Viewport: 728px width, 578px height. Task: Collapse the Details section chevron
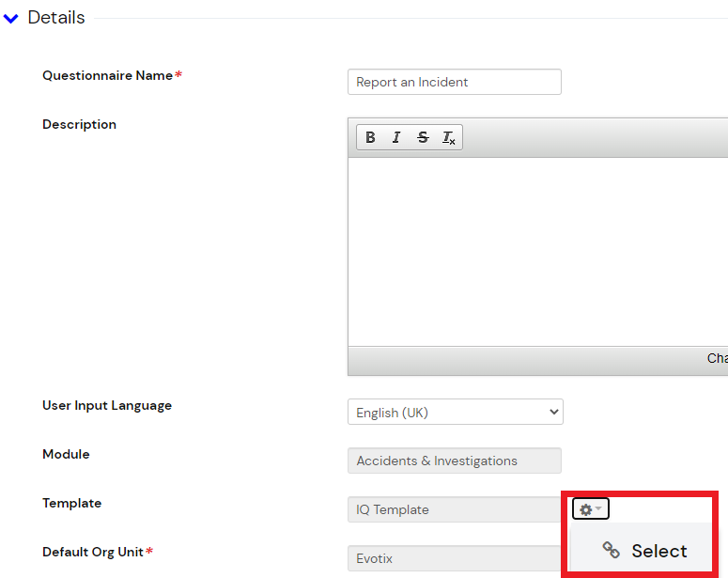[x=11, y=19]
